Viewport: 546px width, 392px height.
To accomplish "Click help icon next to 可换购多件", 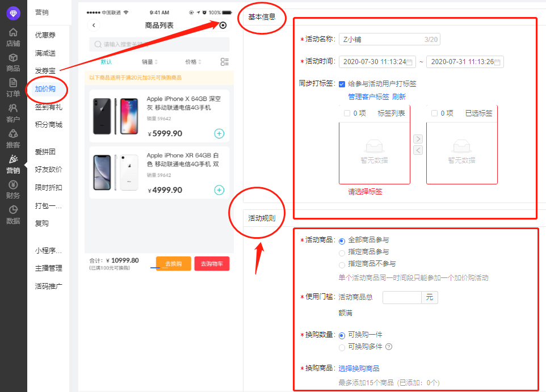I will (389, 347).
